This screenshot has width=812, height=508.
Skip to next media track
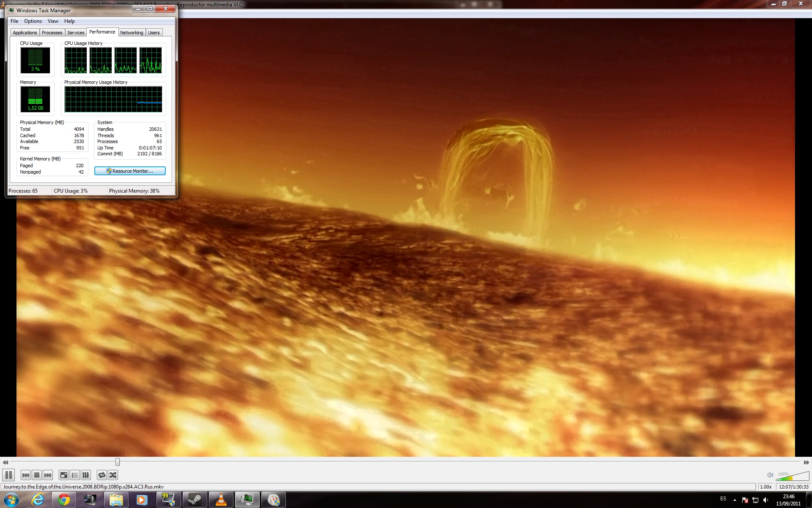[48, 475]
